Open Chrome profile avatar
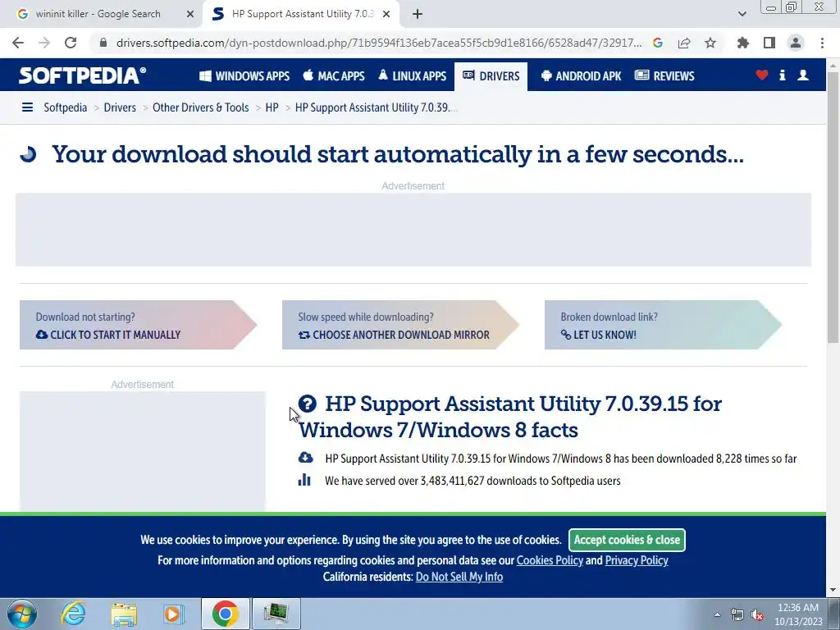840x630 pixels. (x=796, y=43)
